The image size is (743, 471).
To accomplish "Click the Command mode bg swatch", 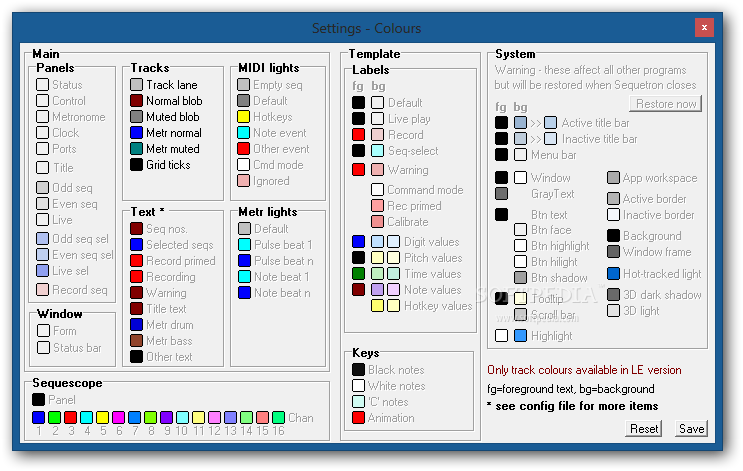I will point(378,190).
